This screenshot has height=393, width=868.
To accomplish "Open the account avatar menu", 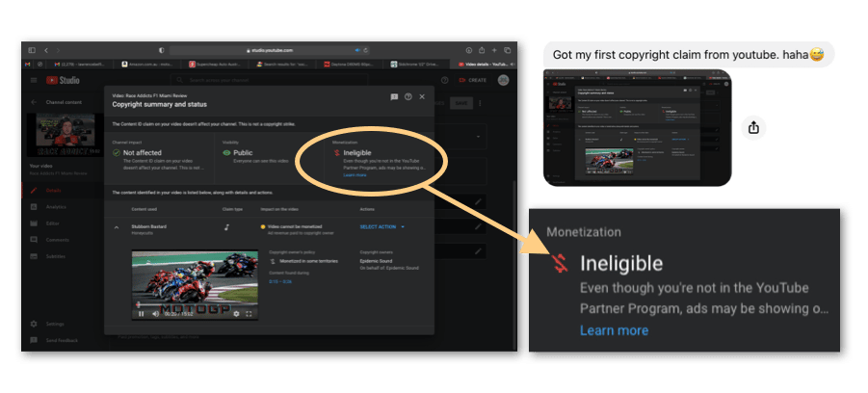I will point(503,80).
